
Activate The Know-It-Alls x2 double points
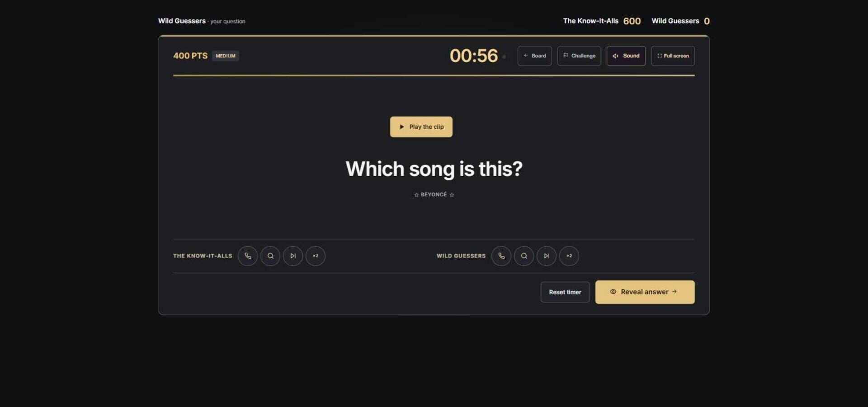(x=316, y=256)
